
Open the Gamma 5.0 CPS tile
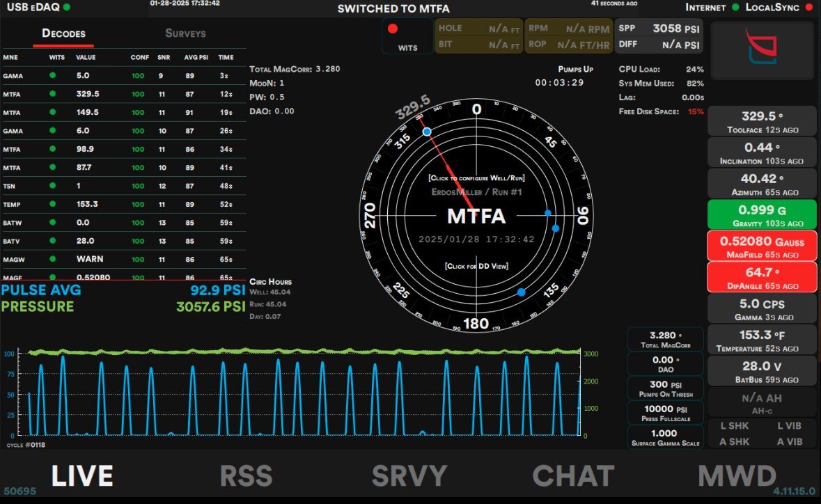(x=762, y=309)
